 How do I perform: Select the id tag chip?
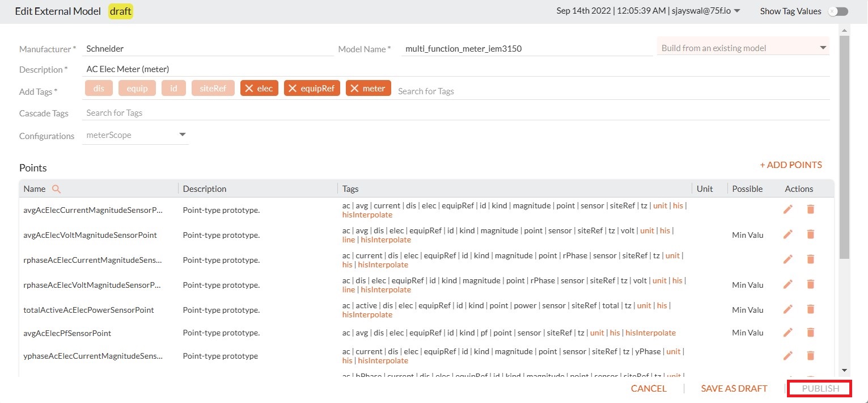click(x=173, y=88)
